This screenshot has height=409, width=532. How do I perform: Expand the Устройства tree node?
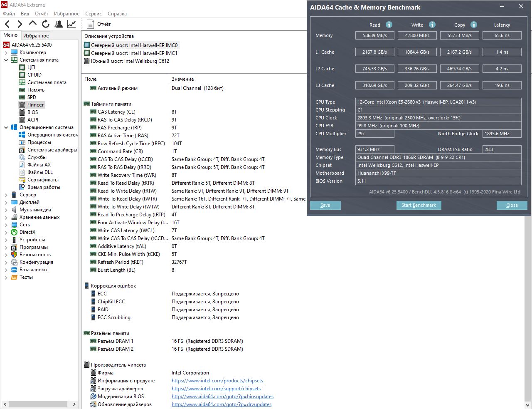click(x=6, y=240)
